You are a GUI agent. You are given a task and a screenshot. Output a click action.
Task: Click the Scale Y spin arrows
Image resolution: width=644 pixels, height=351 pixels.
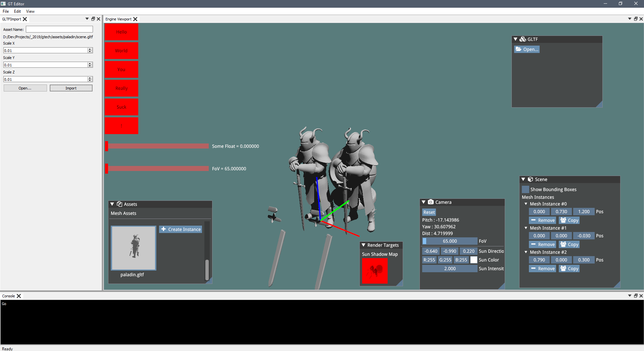click(90, 65)
